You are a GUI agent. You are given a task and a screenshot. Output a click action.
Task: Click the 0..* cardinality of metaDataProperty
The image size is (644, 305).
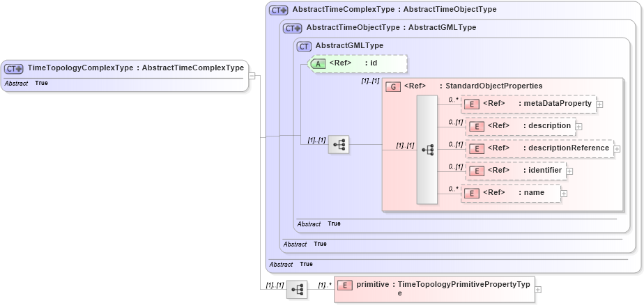pos(454,100)
